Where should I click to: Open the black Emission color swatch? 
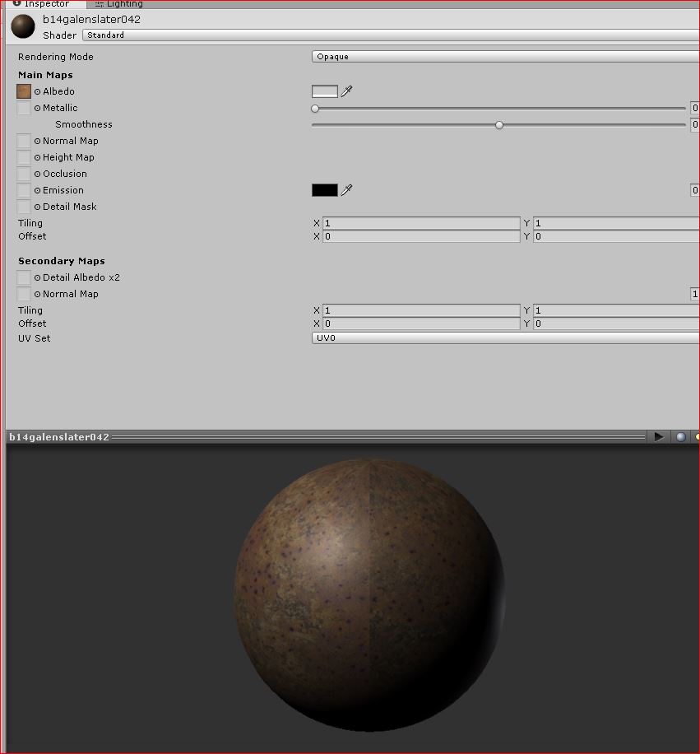tap(322, 190)
